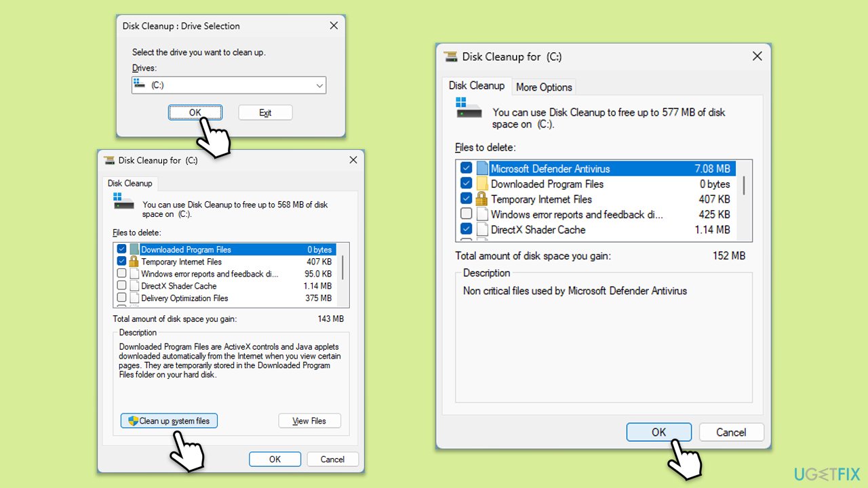
Task: Open the Drives dropdown showing (C:)
Action: 229,85
